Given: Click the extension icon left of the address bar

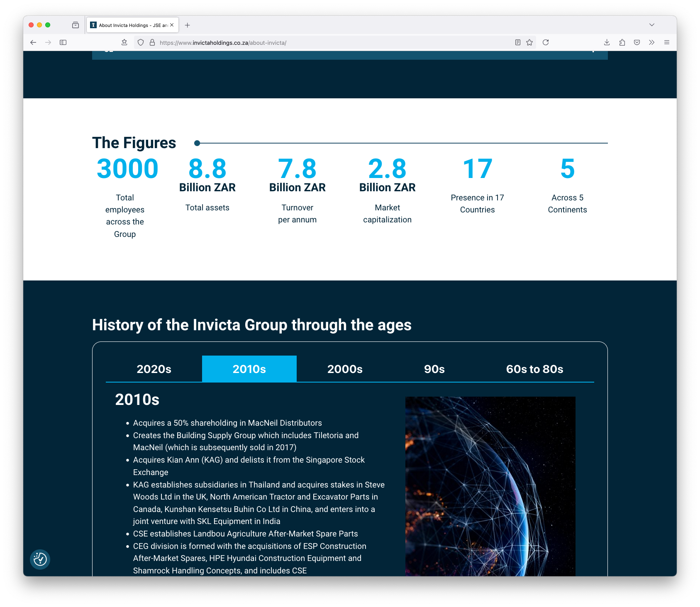Looking at the screenshot, I should (x=124, y=42).
